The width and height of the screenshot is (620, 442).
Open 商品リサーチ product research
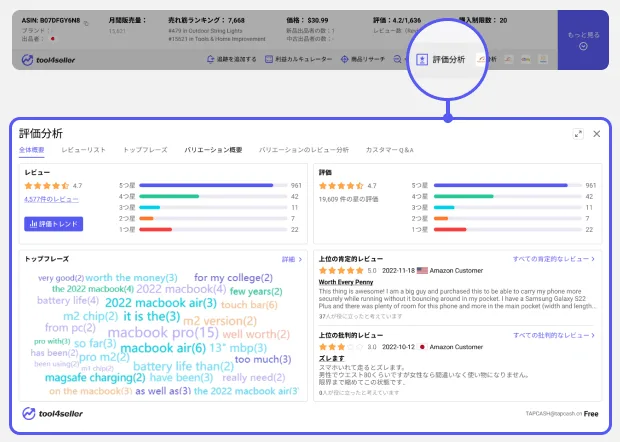tap(363, 59)
